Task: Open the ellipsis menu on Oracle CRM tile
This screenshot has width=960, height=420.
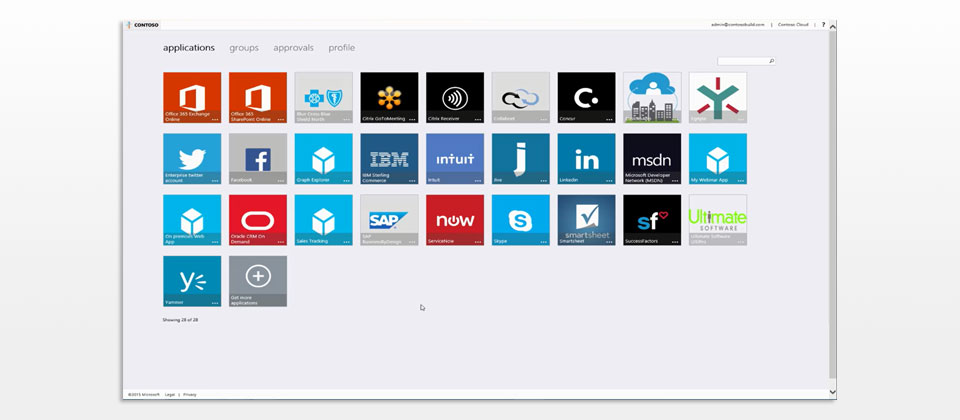Action: tap(280, 242)
